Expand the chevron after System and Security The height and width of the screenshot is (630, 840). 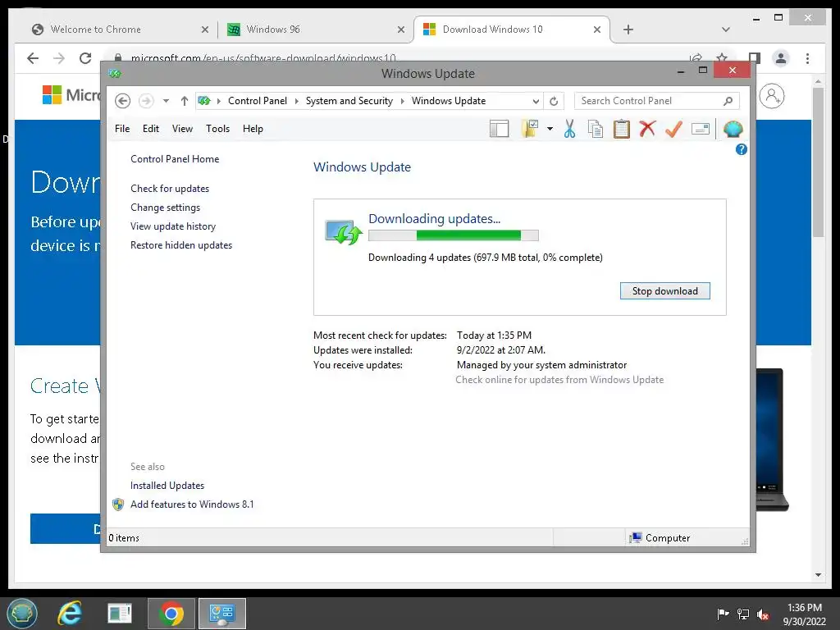pos(402,101)
